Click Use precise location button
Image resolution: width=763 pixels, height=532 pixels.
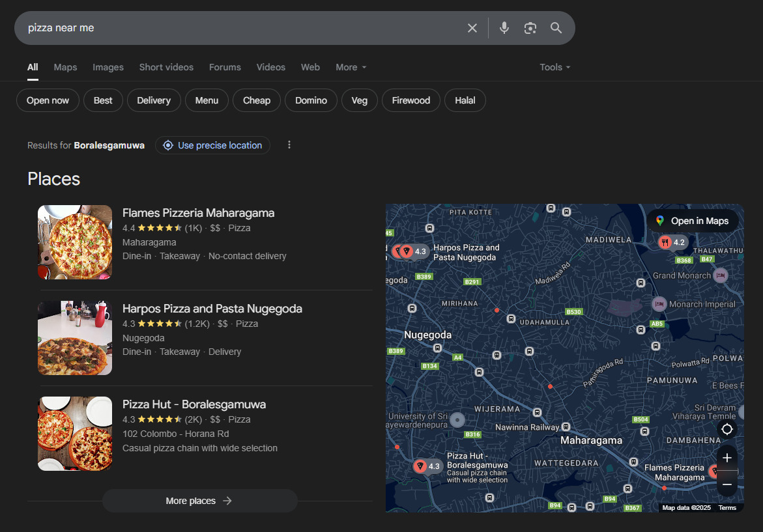212,145
